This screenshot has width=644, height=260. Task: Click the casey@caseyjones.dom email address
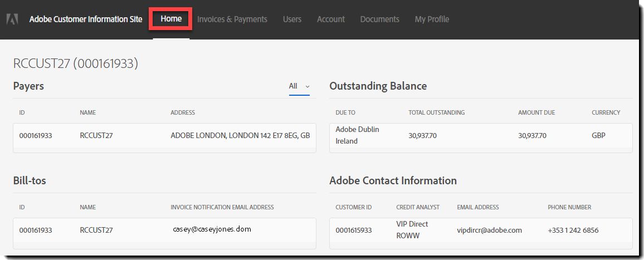(212, 229)
